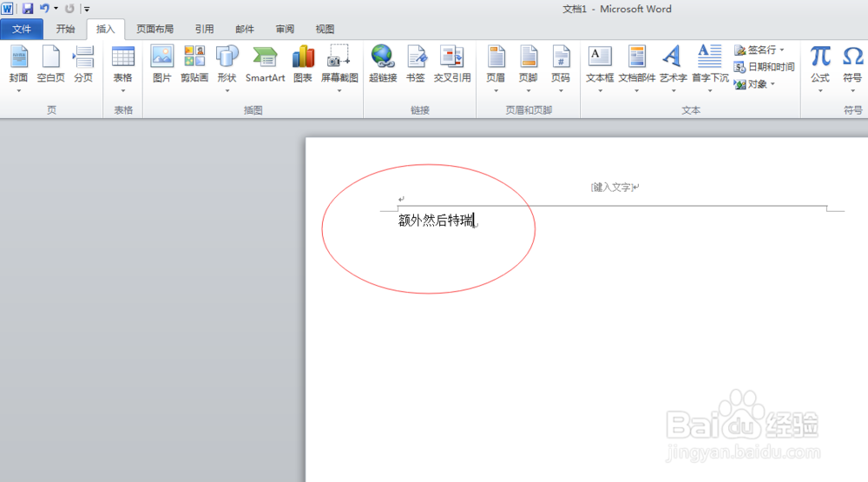Viewport: 868px width, 482px height.
Task: Insert an equation (公式)
Action: pyautogui.click(x=820, y=63)
